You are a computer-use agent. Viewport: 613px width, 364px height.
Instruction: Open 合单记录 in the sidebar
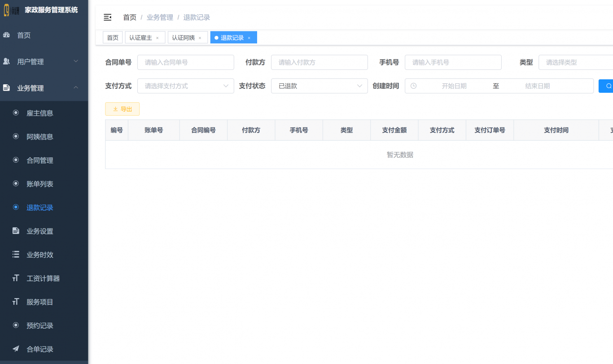pyautogui.click(x=44, y=349)
